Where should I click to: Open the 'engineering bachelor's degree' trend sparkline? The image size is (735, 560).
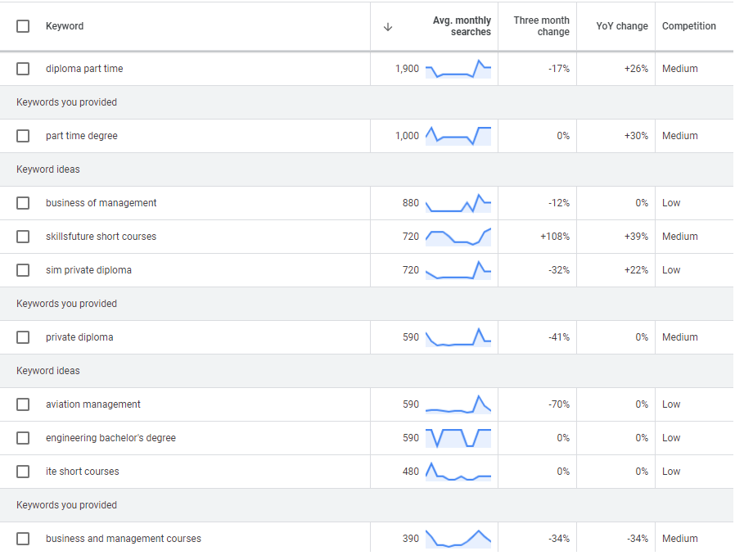pos(458,438)
